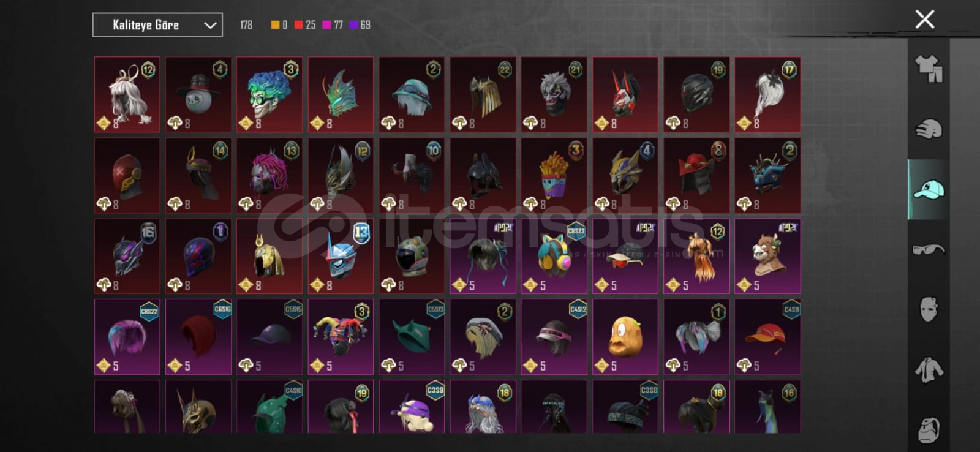Select the cap headwear category tab
This screenshot has width=980, height=452.
coord(929,189)
